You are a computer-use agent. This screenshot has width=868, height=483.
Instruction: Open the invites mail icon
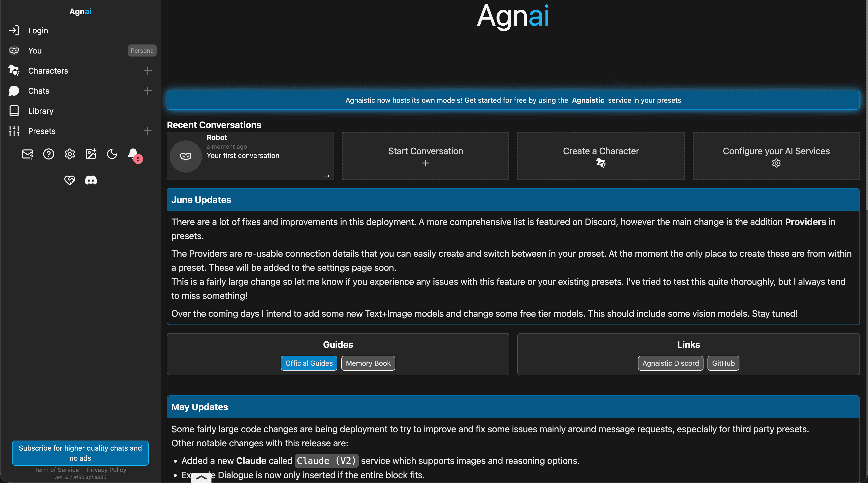[28, 154]
